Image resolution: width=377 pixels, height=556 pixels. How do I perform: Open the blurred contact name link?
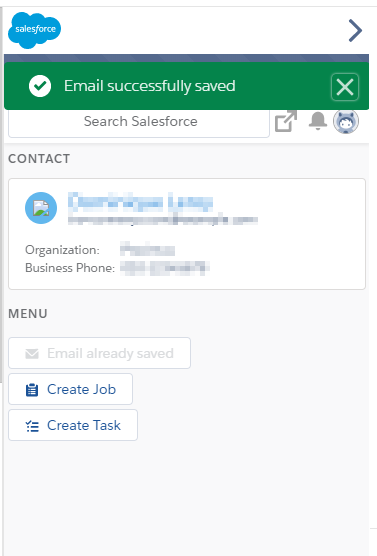[140, 202]
